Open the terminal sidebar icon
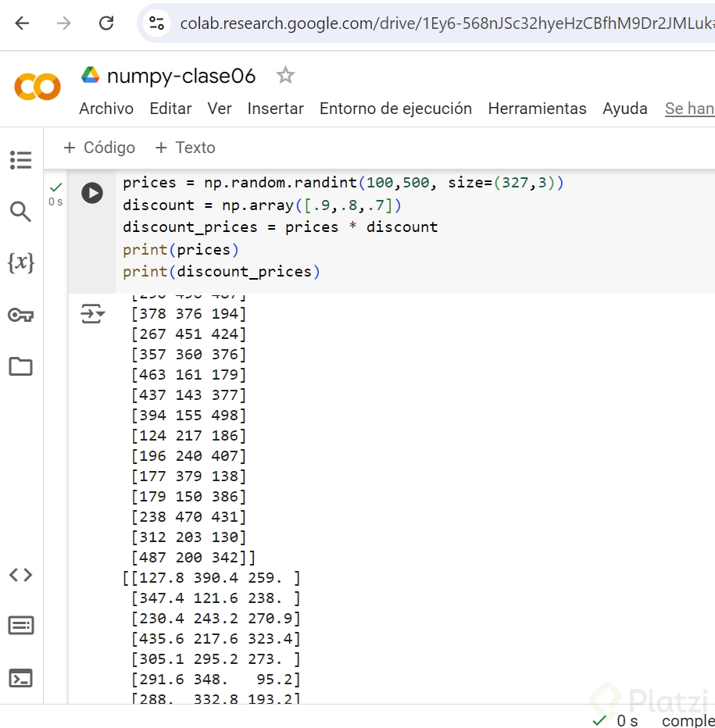 pos(20,678)
